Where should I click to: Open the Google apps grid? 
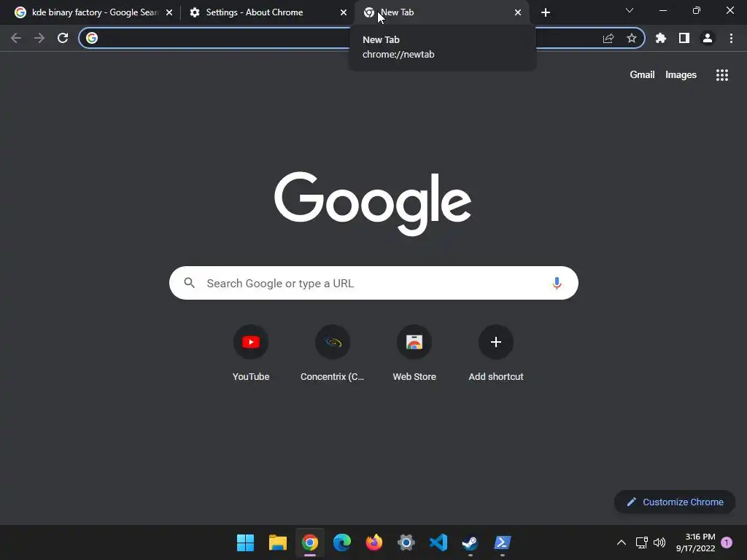click(x=722, y=75)
